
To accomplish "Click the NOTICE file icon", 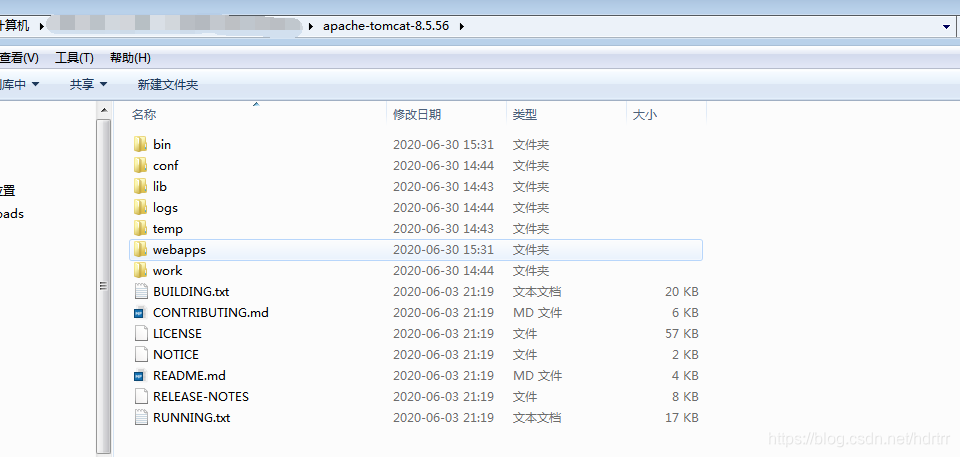I will (x=141, y=354).
